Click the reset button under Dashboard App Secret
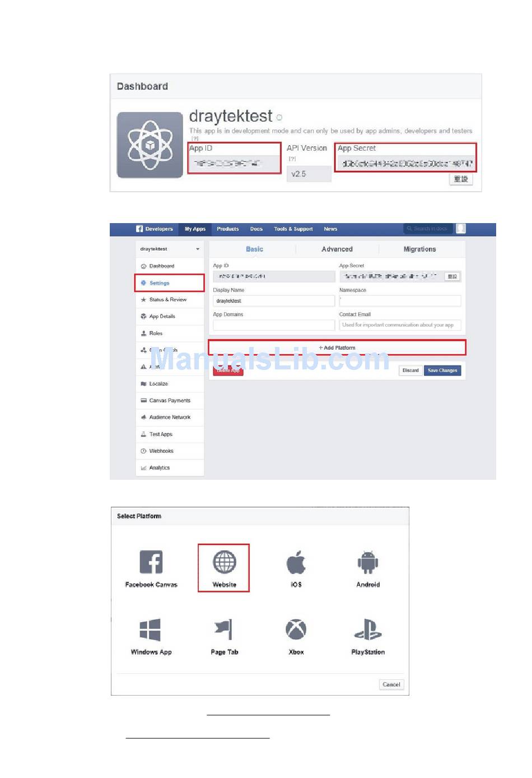532x778 pixels. point(461,179)
